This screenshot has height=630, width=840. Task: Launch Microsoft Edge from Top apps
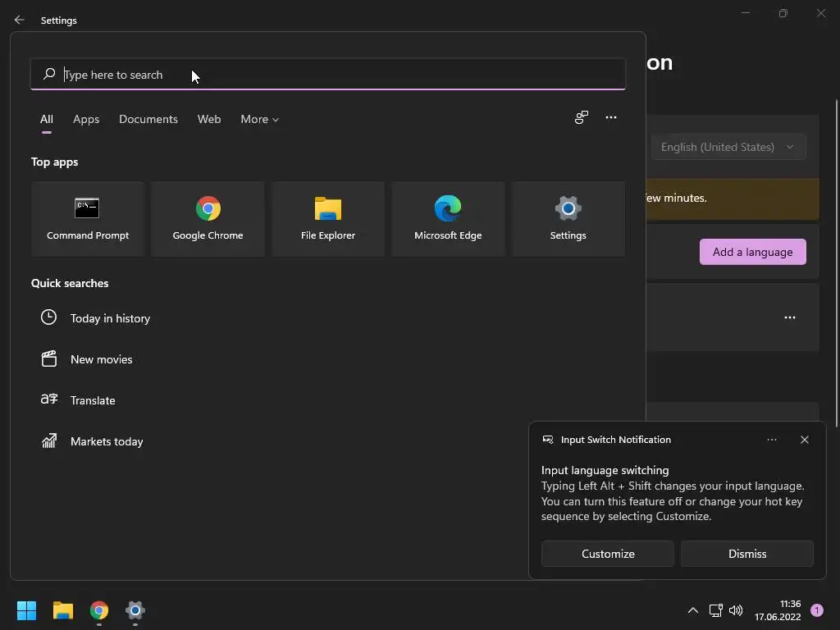448,219
